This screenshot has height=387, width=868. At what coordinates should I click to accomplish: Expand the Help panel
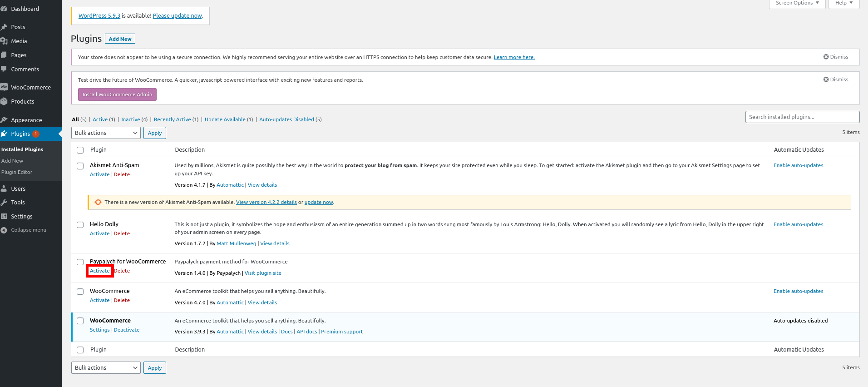[x=844, y=3]
